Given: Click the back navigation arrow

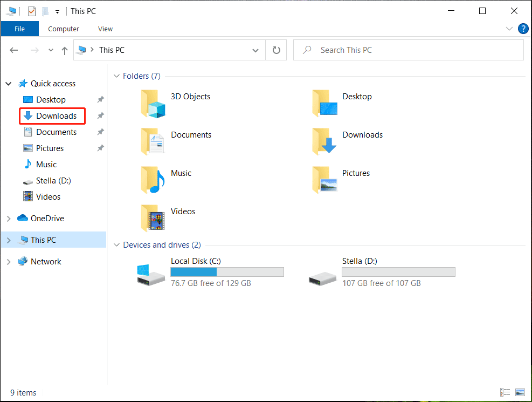Looking at the screenshot, I should click(x=14, y=50).
